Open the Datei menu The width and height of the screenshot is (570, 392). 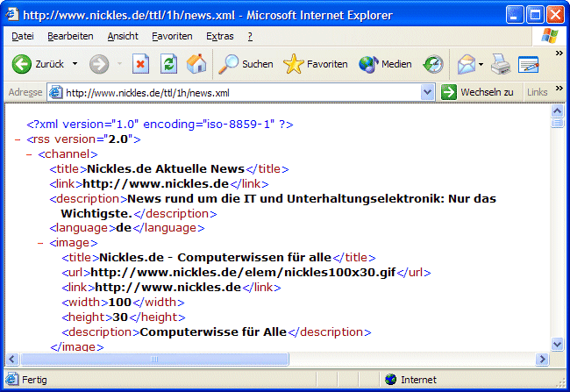tap(23, 36)
